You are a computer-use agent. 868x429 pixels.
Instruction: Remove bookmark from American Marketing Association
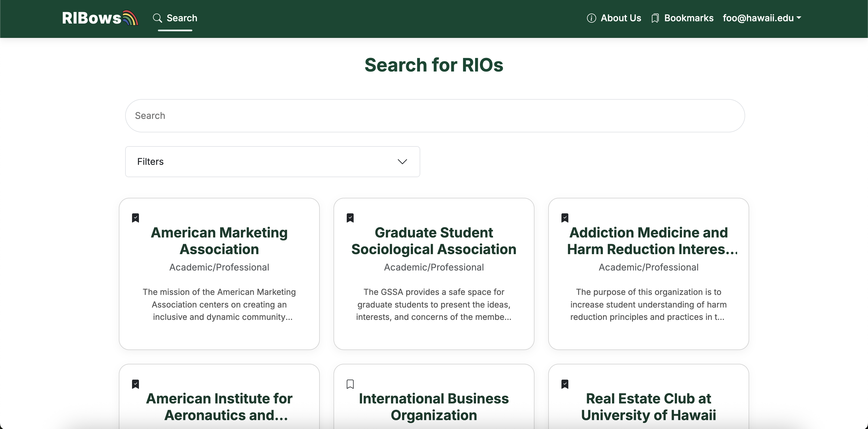(x=135, y=218)
